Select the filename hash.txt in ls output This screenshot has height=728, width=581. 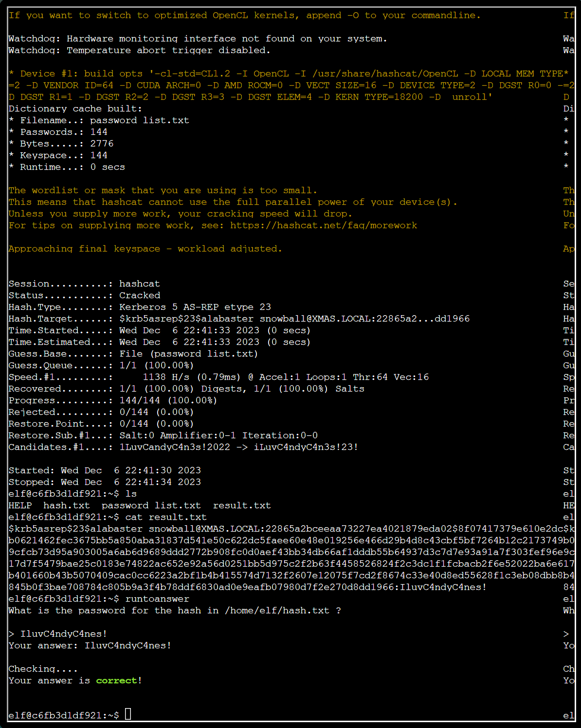tap(67, 505)
